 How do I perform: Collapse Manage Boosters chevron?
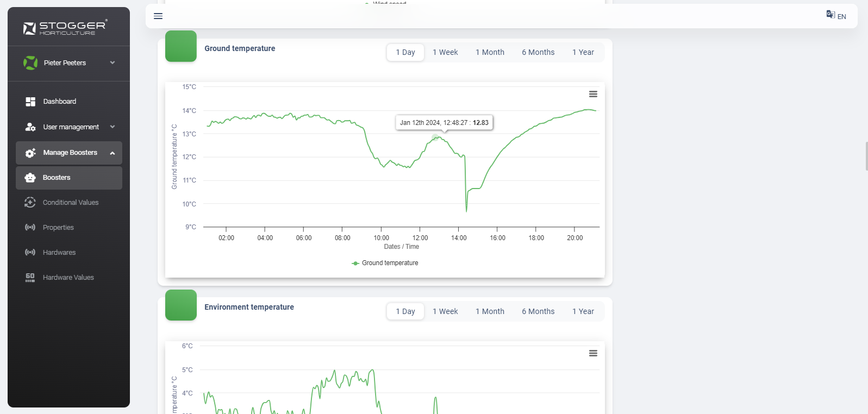113,153
